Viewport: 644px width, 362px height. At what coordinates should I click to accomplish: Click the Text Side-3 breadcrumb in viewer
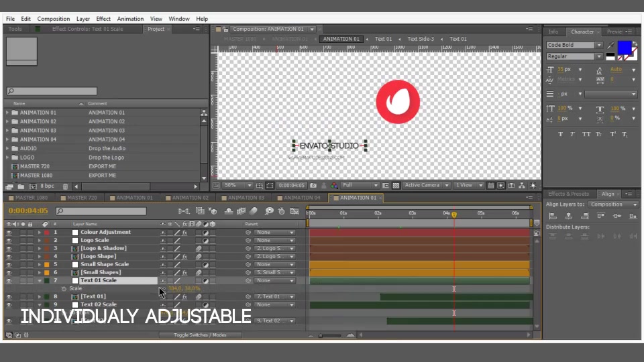[x=421, y=39]
